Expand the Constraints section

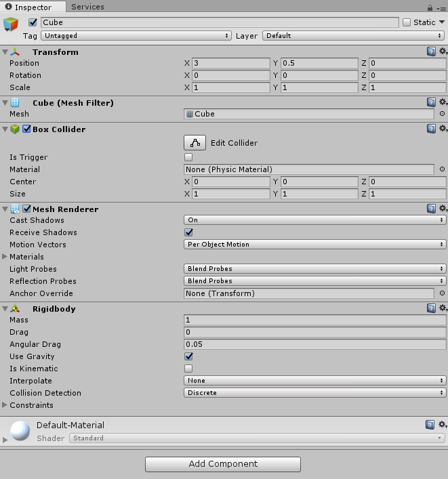pos(5,405)
